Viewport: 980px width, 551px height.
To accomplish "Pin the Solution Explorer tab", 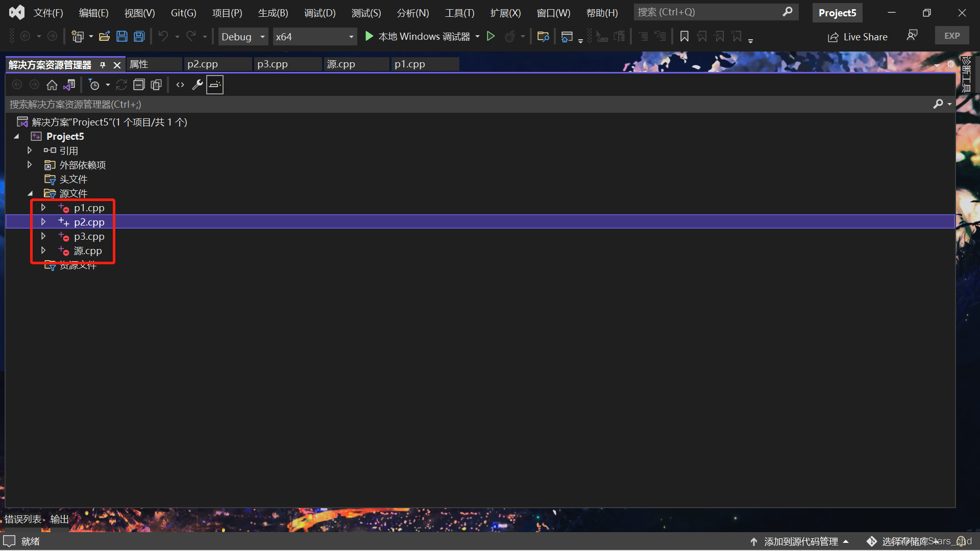I will pyautogui.click(x=103, y=65).
